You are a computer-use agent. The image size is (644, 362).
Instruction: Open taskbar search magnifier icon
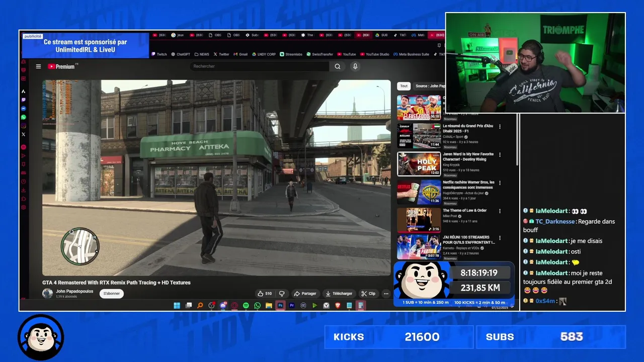coord(200,306)
